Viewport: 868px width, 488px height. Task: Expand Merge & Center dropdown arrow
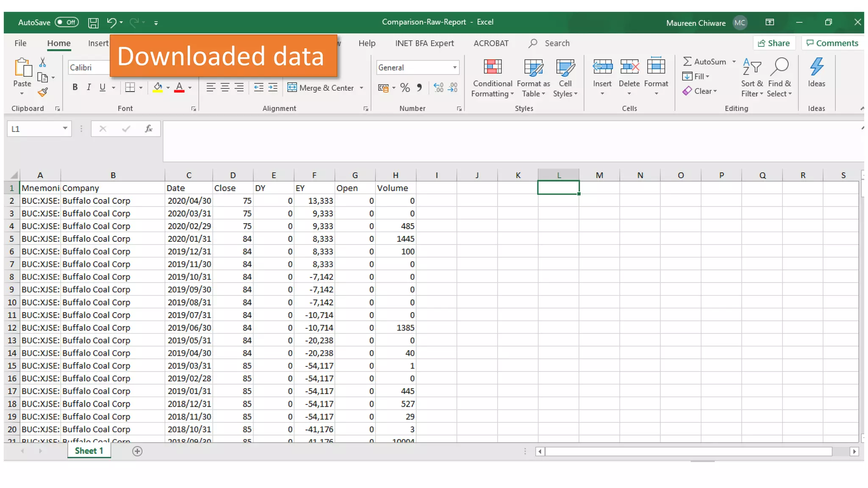click(362, 88)
